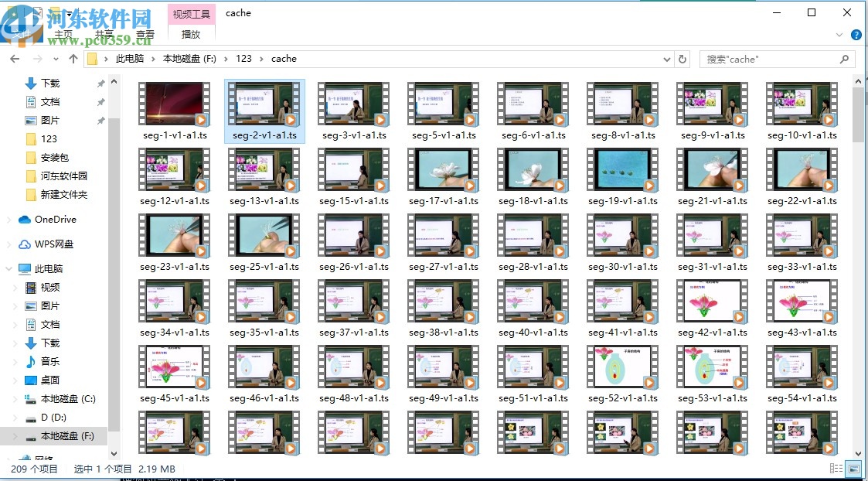Open the 123 folder in sidebar

(x=49, y=139)
